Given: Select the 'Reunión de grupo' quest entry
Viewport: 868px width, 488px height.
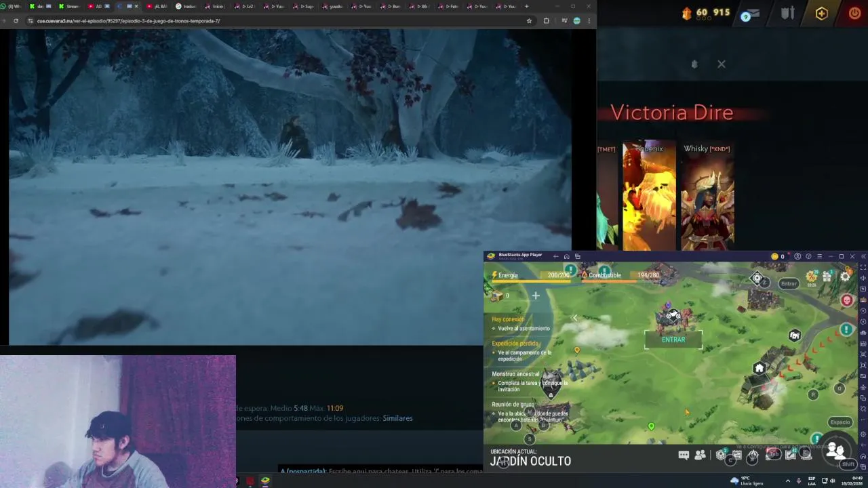Looking at the screenshot, I should [530, 412].
